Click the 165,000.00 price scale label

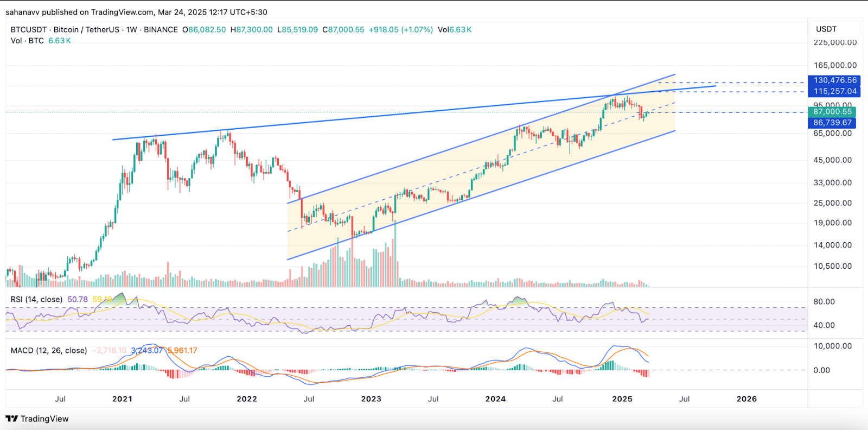[x=835, y=66]
